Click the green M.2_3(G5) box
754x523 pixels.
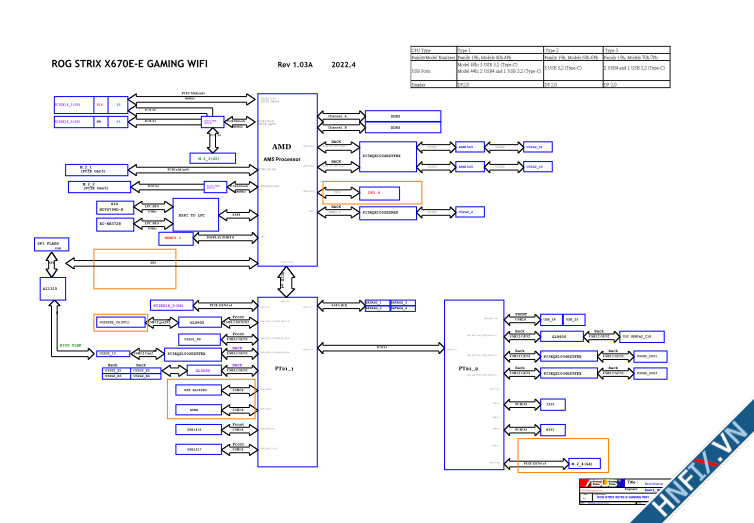coord(213,158)
